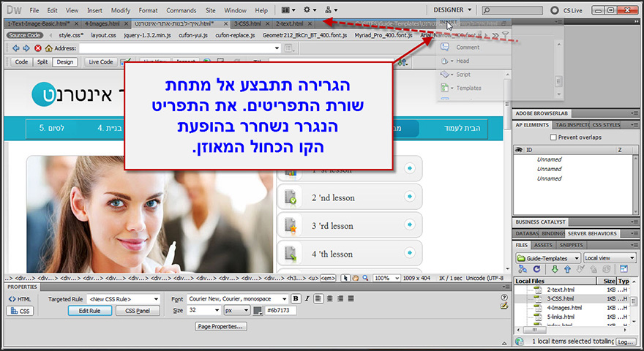Click the CSS Panel button
This screenshot has height=351, width=644.
[137, 311]
